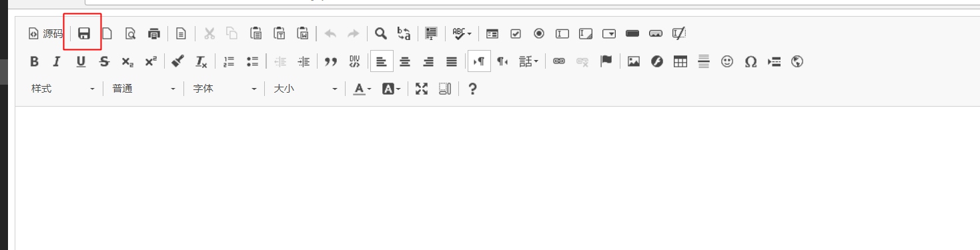The width and height of the screenshot is (980, 250).
Task: Open Find with the magnifier icon
Action: [x=380, y=33]
